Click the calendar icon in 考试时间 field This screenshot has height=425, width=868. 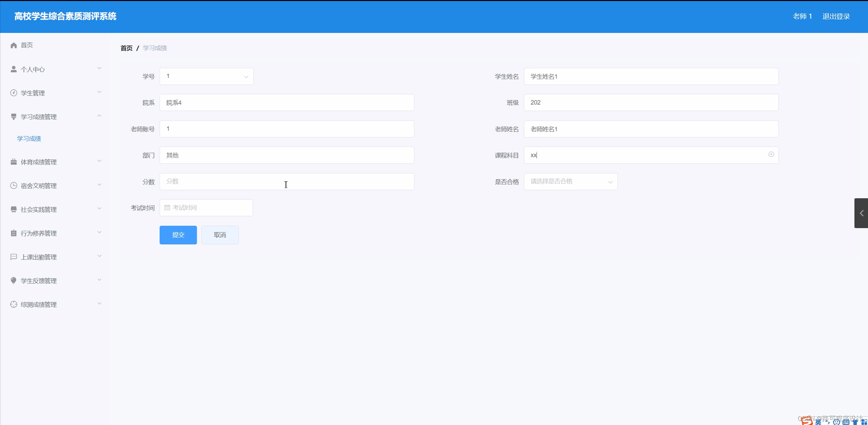click(x=167, y=208)
